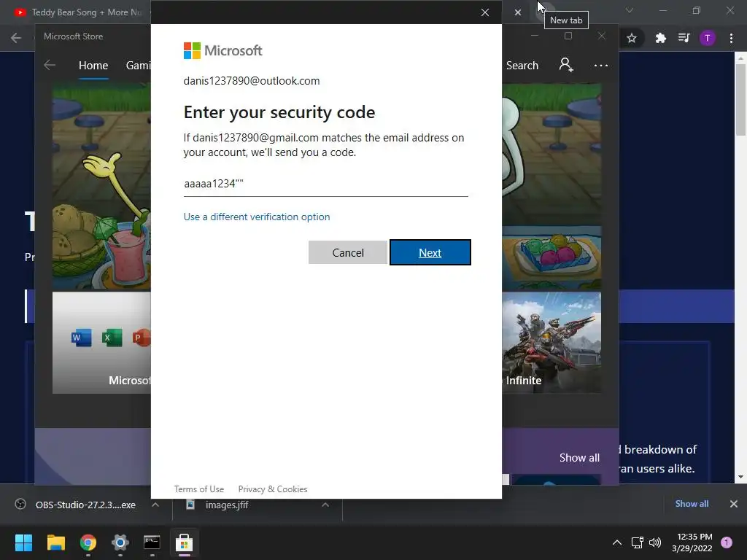Click Show all downloads link

(692, 504)
